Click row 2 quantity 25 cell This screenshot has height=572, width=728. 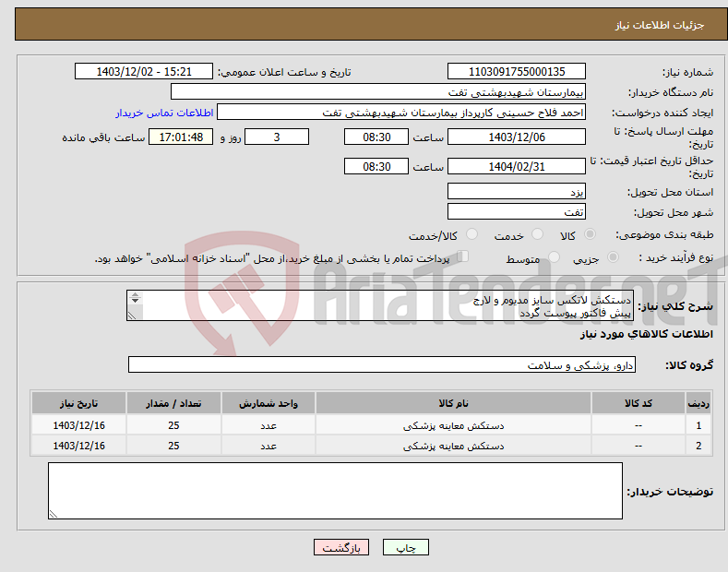pyautogui.click(x=173, y=446)
